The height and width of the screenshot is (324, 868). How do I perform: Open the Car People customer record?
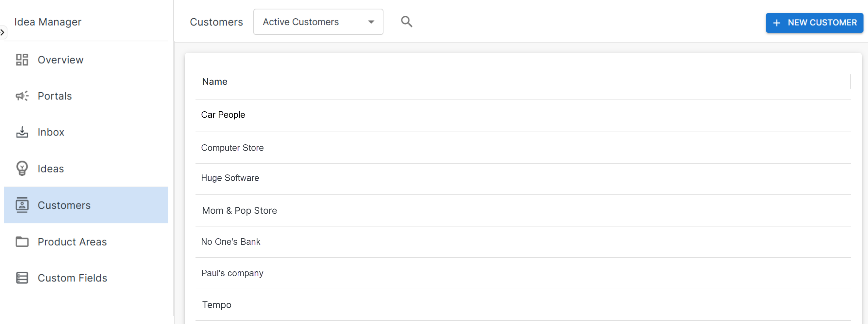[223, 114]
